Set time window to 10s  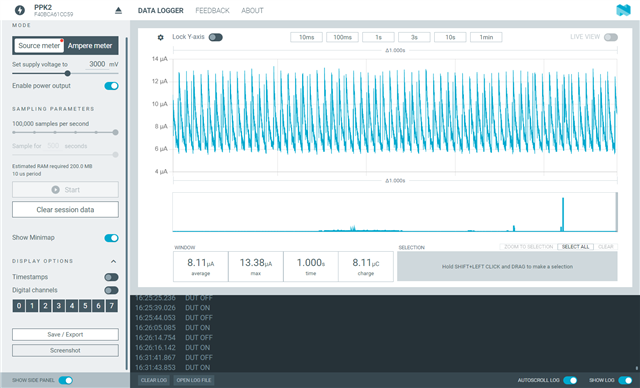click(450, 37)
